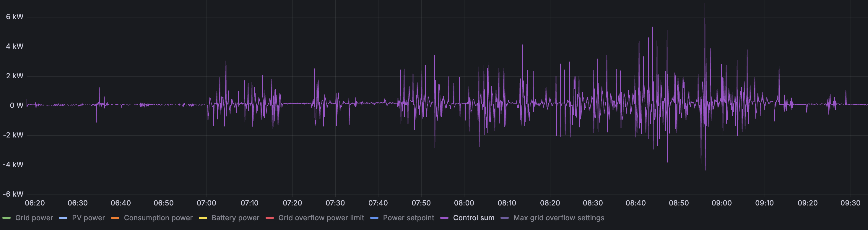This screenshot has height=230, width=868.
Task: Click the 06:40 time axis label
Action: (x=121, y=203)
